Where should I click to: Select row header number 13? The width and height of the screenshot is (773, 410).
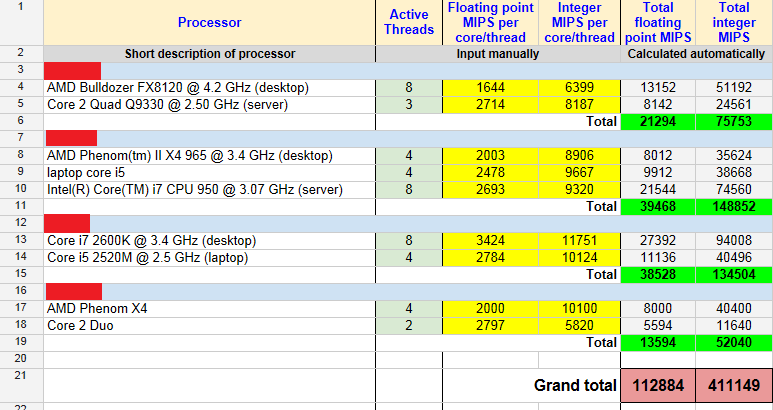click(x=21, y=240)
